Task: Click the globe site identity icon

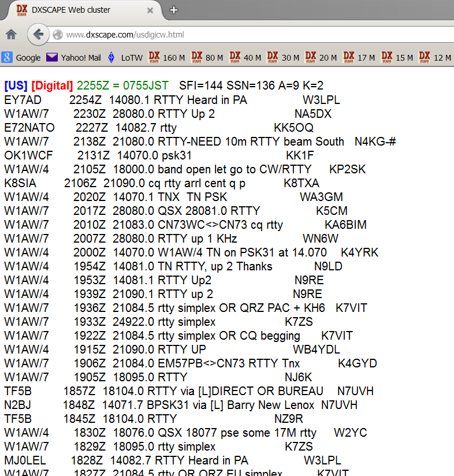Action: [x=57, y=35]
